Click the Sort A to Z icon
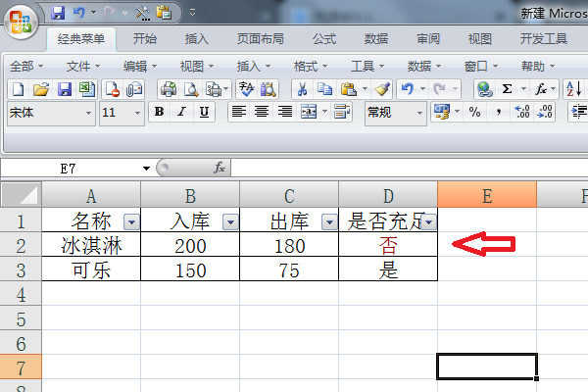This screenshot has width=588, height=392. (x=573, y=89)
